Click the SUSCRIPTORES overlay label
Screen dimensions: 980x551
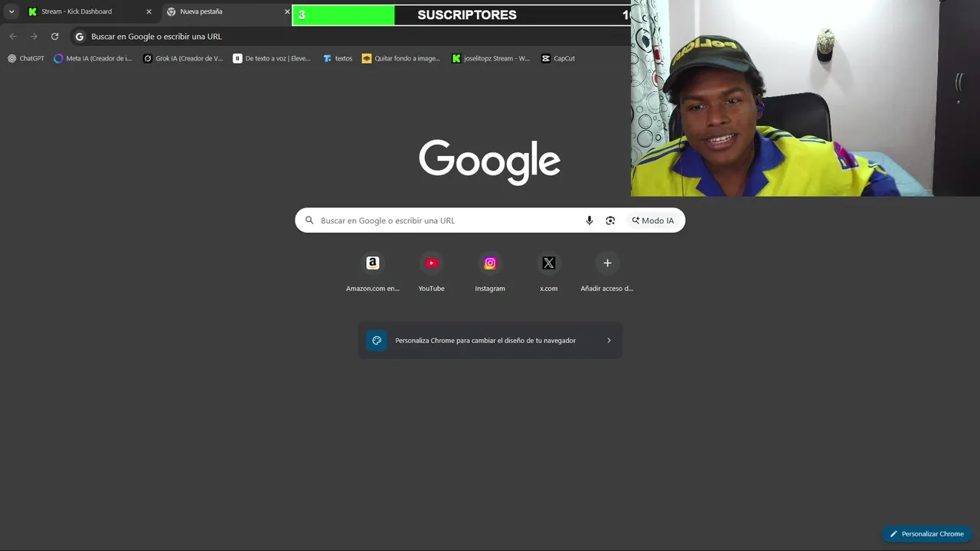click(467, 15)
